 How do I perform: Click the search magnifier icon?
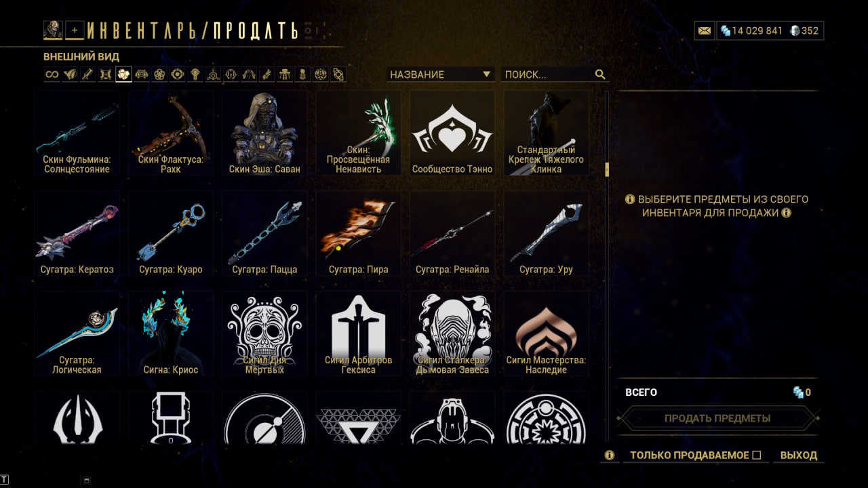(x=600, y=75)
